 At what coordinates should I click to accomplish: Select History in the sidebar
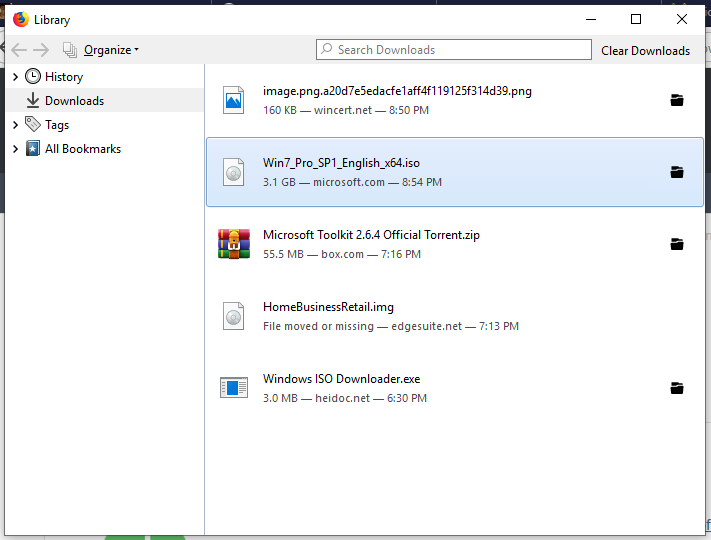coord(64,77)
